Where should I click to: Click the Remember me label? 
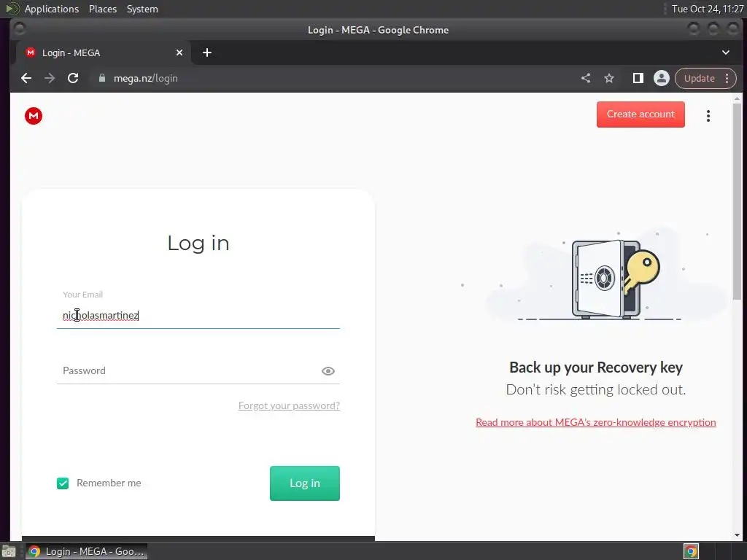tap(109, 483)
